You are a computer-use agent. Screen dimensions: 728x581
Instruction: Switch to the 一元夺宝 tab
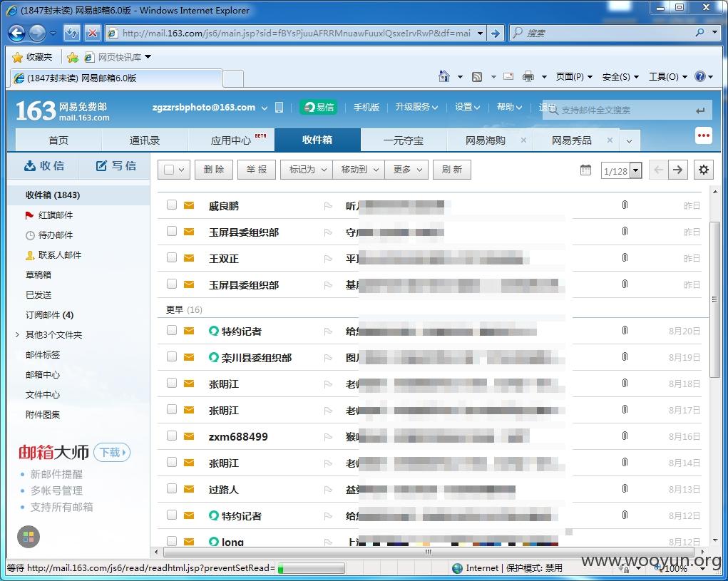point(404,140)
